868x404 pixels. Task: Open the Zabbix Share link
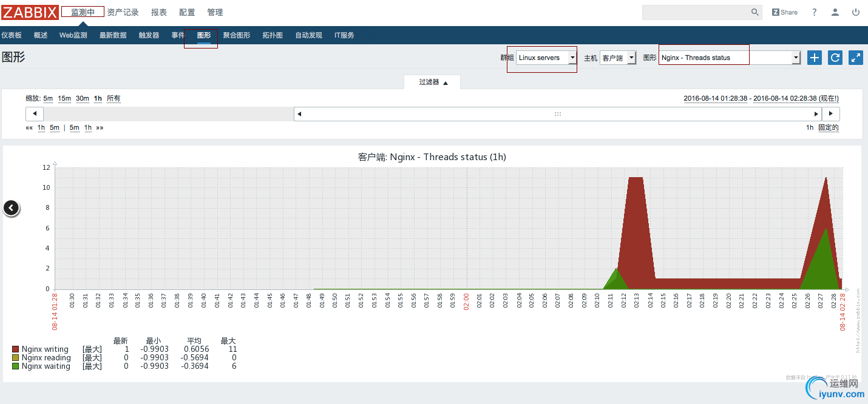pyautogui.click(x=785, y=12)
